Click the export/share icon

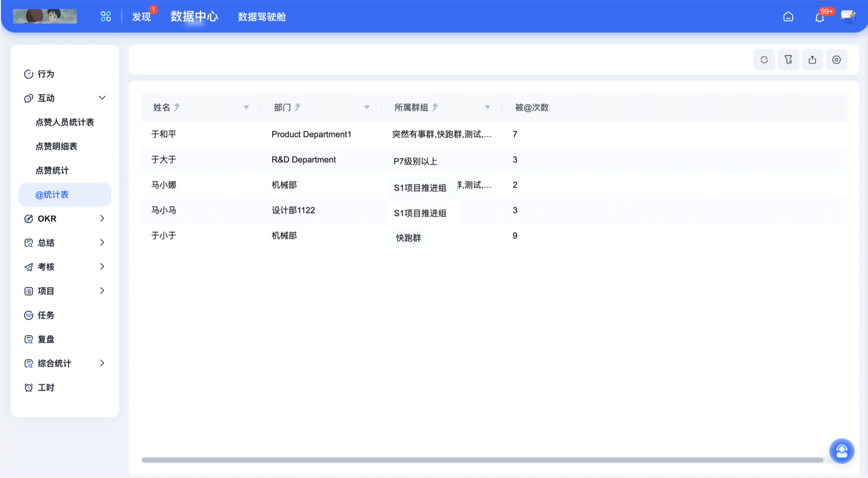click(812, 60)
